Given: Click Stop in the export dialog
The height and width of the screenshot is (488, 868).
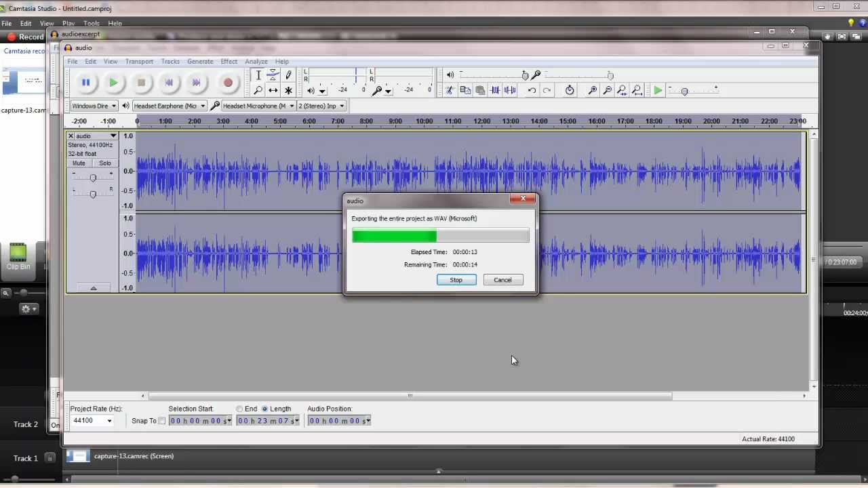Looking at the screenshot, I should [456, 280].
